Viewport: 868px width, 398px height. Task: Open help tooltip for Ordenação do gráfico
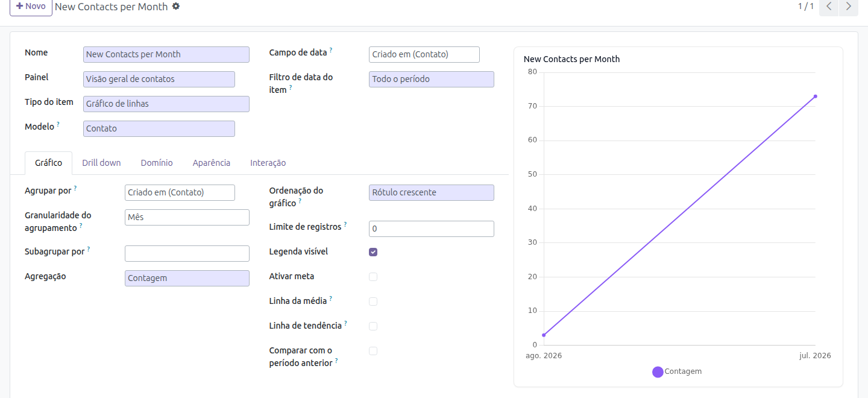[300, 201]
